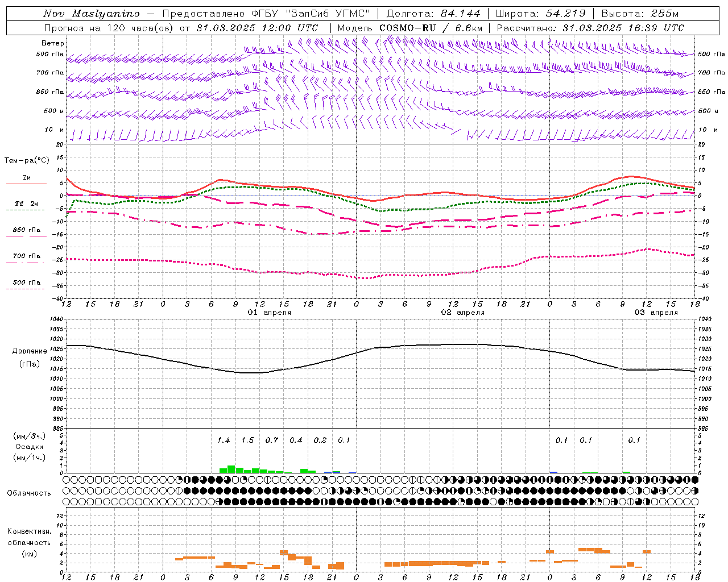Select the elevation text Высота: 285м
This screenshot has height=582, width=728.
(640, 14)
